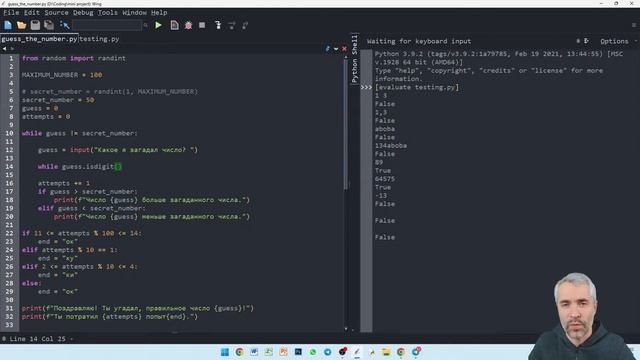The height and width of the screenshot is (360, 640).
Task: Open the Edit menu
Action: click(31, 13)
